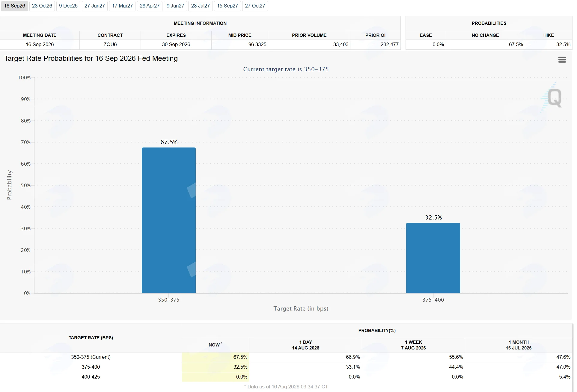Viewport: 577px width, 392px height.
Task: Click the 375-400 blue probability bar
Action: pos(433,258)
